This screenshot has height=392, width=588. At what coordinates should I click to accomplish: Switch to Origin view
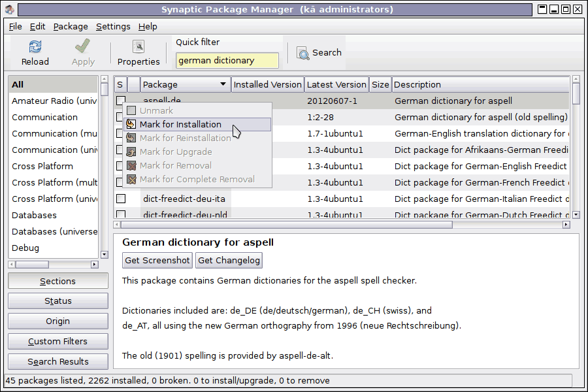pos(57,321)
